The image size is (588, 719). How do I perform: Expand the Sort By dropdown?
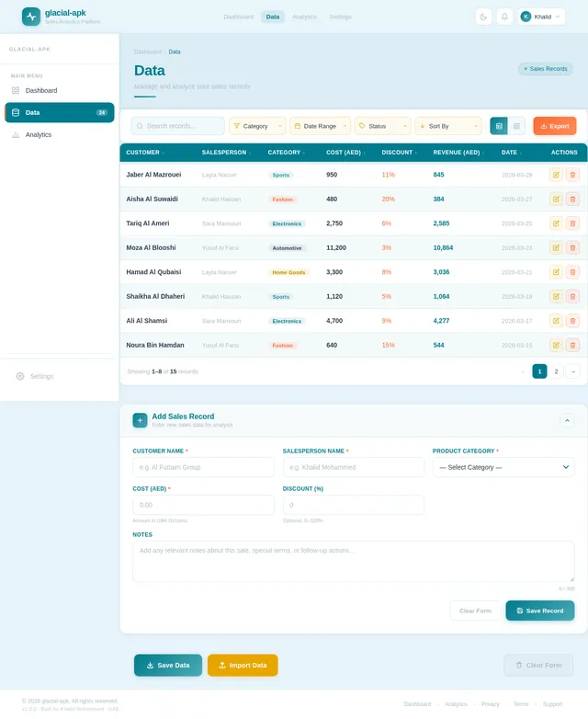(x=448, y=126)
